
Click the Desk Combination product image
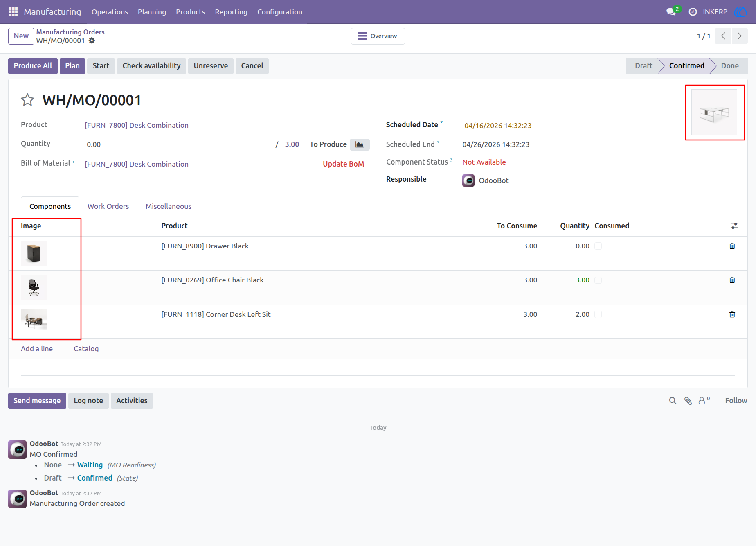point(714,112)
